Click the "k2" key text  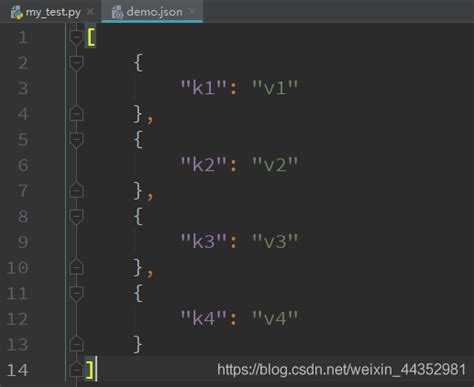coord(204,164)
